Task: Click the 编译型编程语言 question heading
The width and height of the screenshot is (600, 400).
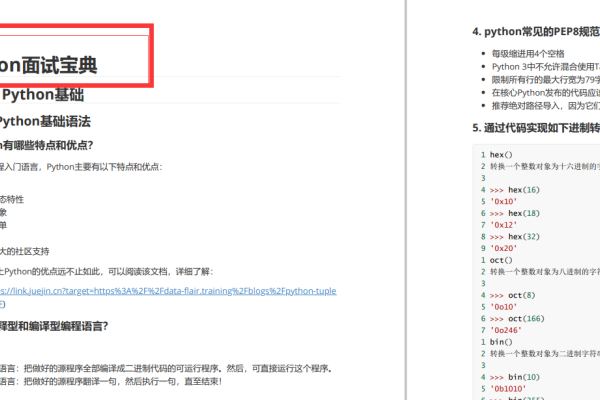Action: 55,325
